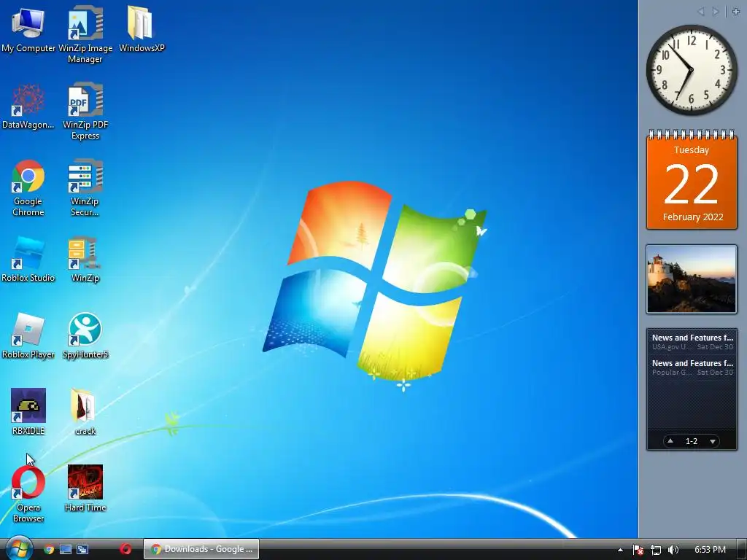Select the Roblox Player shortcut
This screenshot has width=747, height=560.
tap(28, 336)
